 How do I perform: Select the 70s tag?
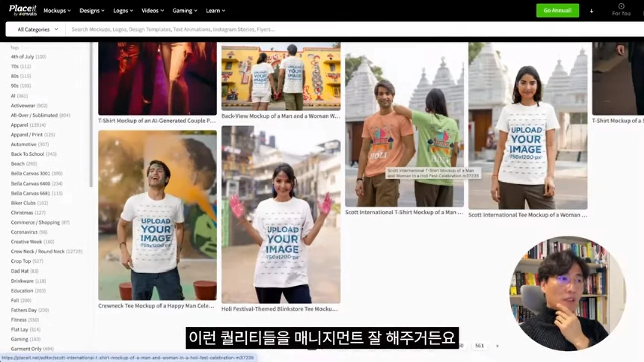[21, 66]
